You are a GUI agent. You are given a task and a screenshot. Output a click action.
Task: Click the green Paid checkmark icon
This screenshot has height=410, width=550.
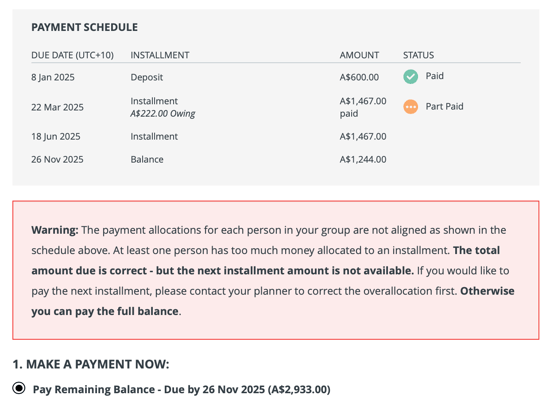(x=410, y=76)
